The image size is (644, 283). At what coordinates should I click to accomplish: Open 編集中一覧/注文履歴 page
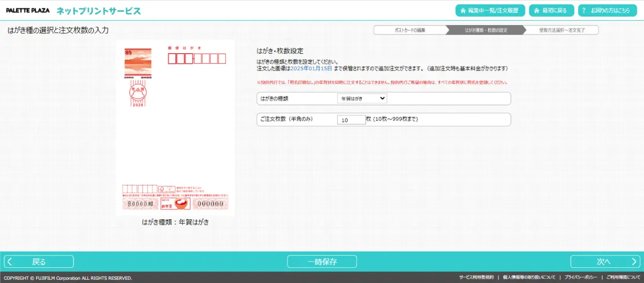490,10
